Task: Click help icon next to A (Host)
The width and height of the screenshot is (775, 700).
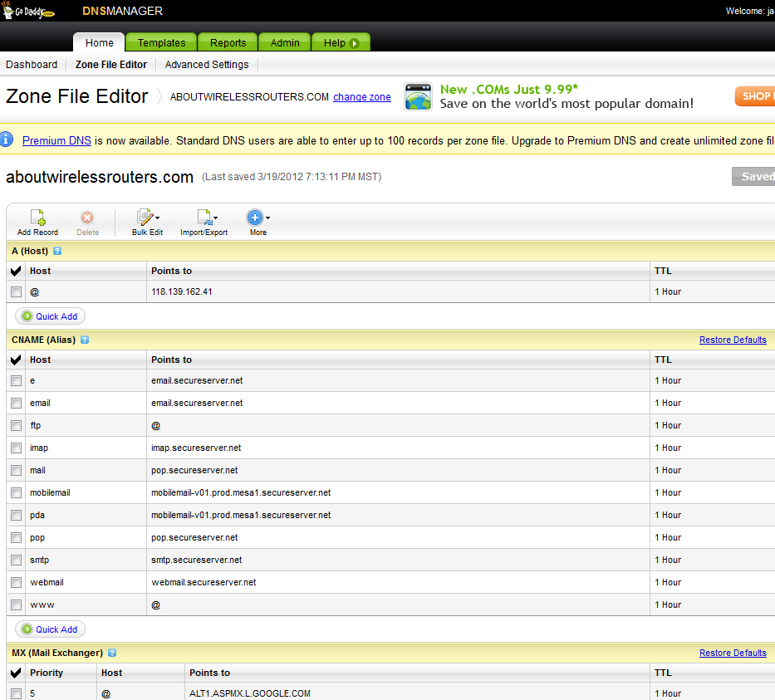Action: click(x=57, y=251)
